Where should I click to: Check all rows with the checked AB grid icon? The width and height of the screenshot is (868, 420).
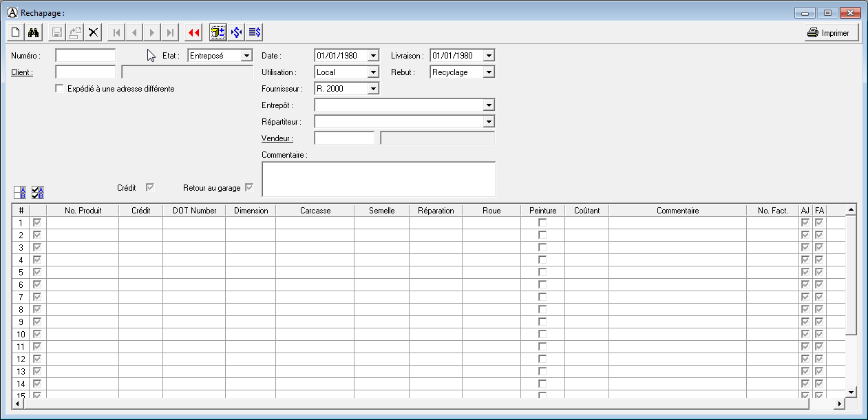pos(37,192)
